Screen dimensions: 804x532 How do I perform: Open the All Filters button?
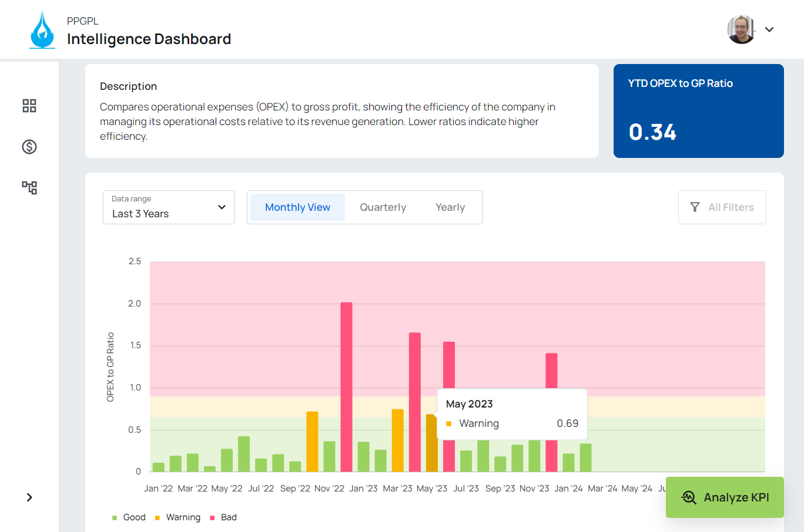722,207
